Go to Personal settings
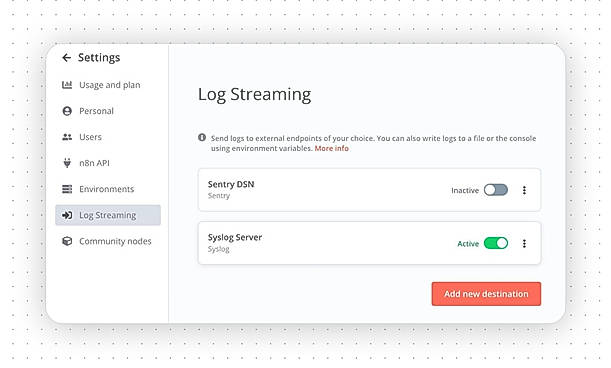Image resolution: width=611 pixels, height=368 pixels. point(108,111)
